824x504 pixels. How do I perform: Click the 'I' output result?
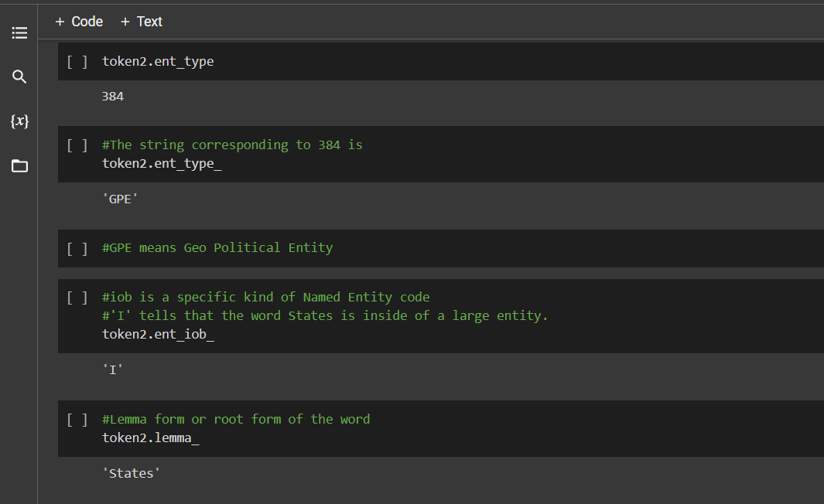click(x=112, y=369)
